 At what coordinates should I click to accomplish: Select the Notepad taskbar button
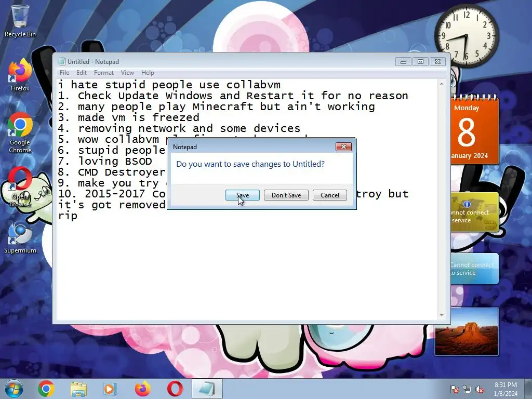point(207,389)
